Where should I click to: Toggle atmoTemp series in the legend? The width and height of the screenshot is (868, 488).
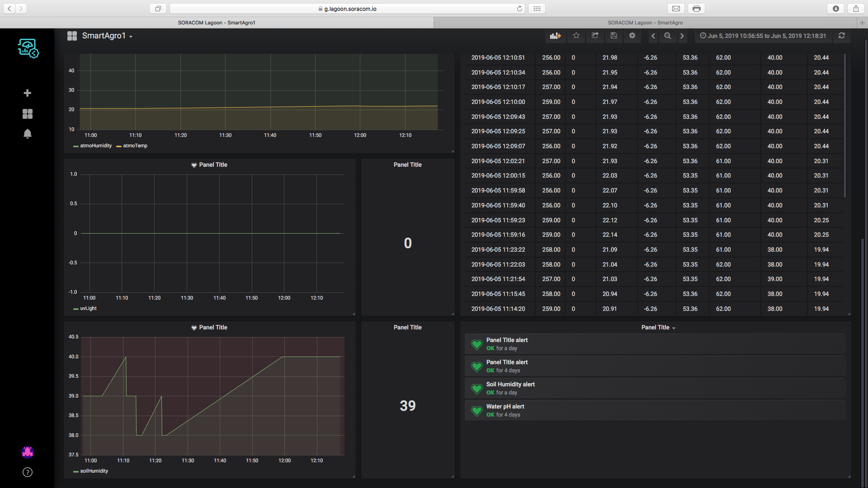pyautogui.click(x=135, y=146)
